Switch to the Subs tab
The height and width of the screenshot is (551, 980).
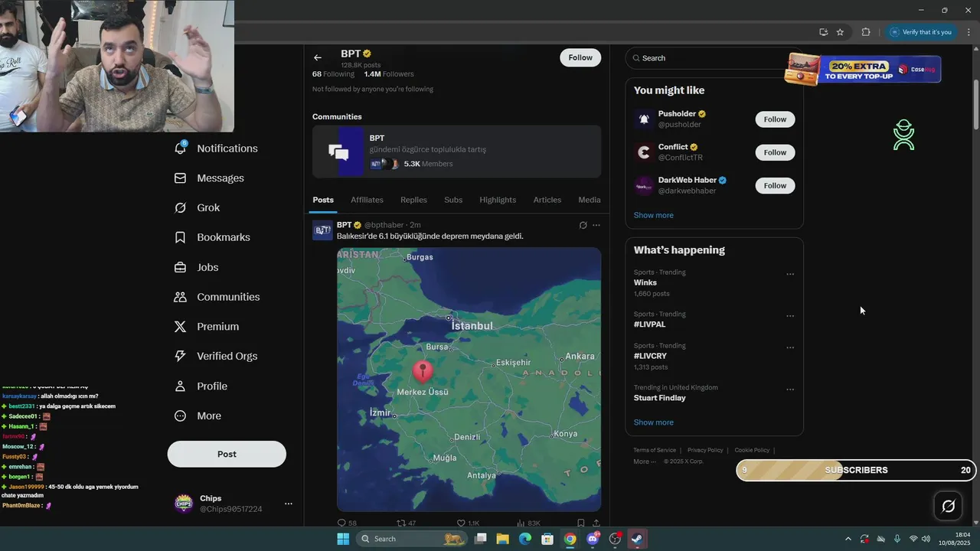(453, 200)
